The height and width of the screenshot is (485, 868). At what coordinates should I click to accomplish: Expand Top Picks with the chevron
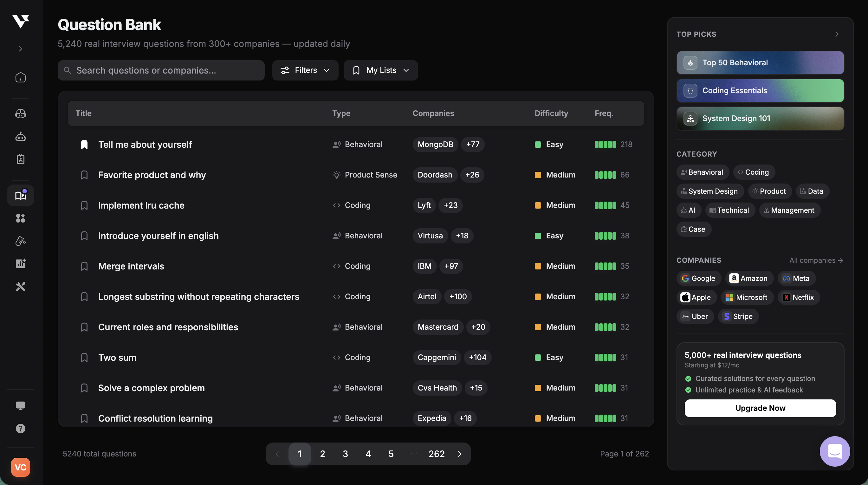[x=837, y=34]
